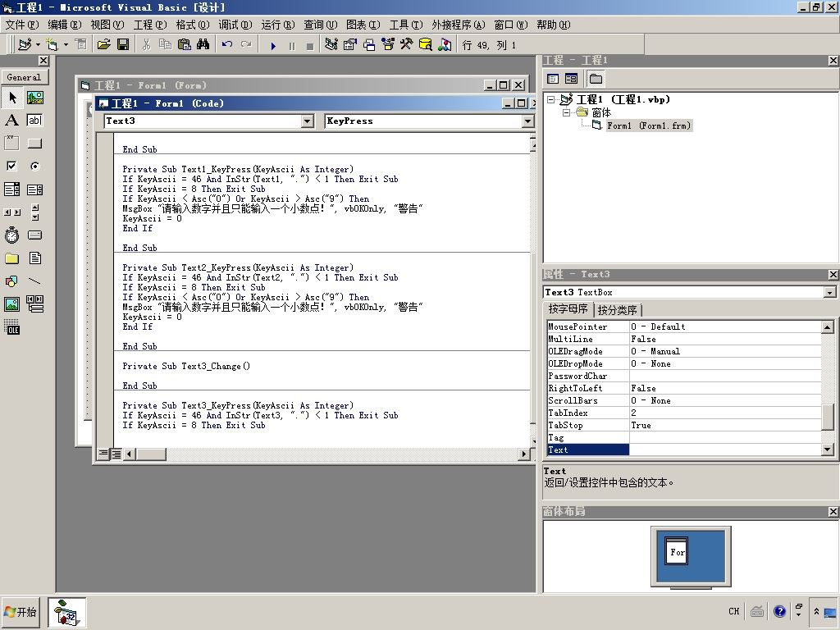Open the Properties Window toolbar icon
Image resolution: width=840 pixels, height=630 pixels.
coord(349,44)
